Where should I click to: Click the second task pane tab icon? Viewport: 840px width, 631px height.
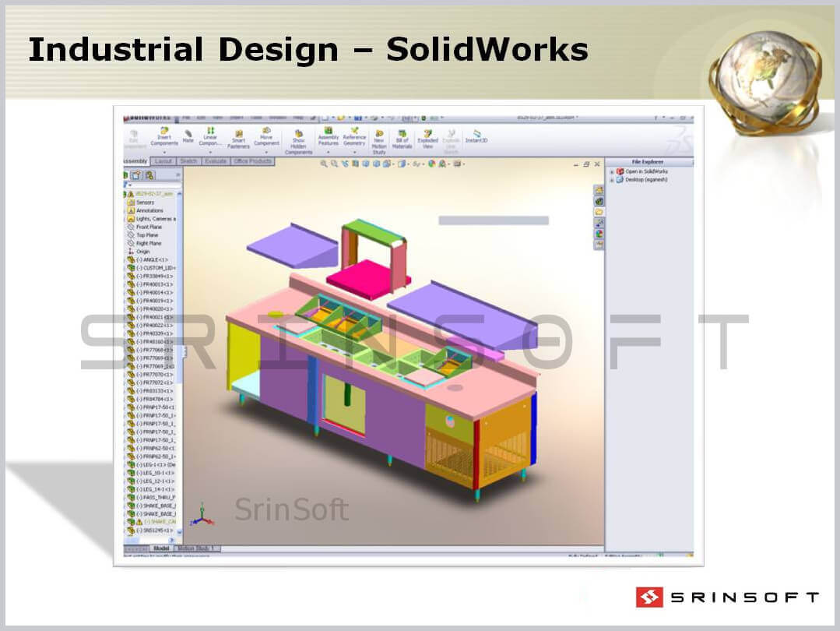click(x=599, y=202)
